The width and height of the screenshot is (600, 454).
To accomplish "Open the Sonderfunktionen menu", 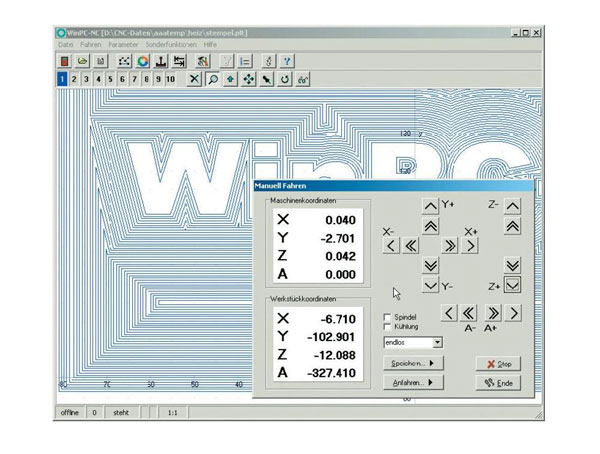I will [x=171, y=45].
